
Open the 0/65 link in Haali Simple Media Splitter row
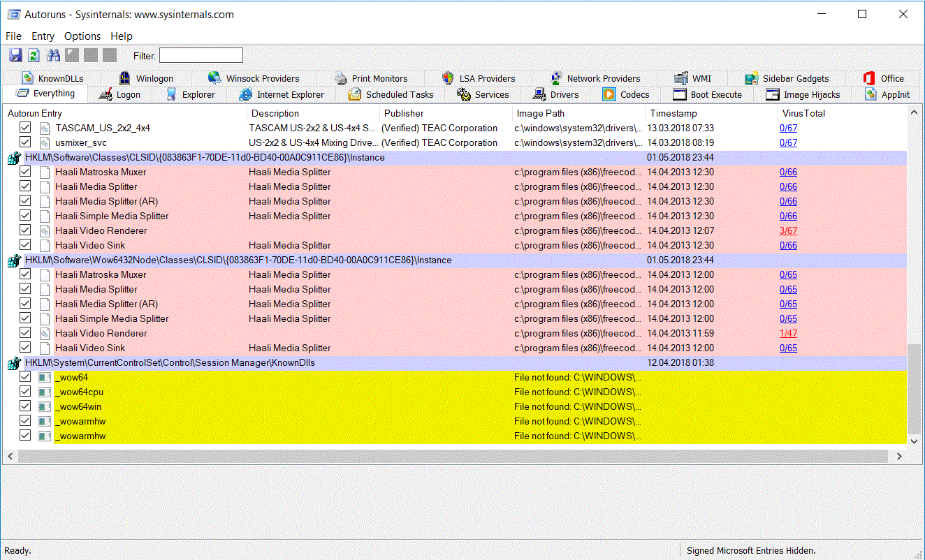click(788, 318)
